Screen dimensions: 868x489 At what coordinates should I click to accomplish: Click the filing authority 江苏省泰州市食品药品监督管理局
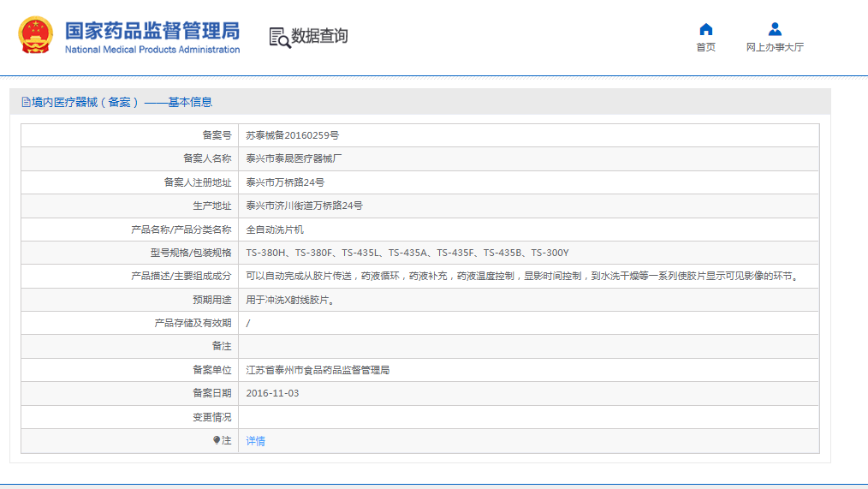pyautogui.click(x=318, y=370)
